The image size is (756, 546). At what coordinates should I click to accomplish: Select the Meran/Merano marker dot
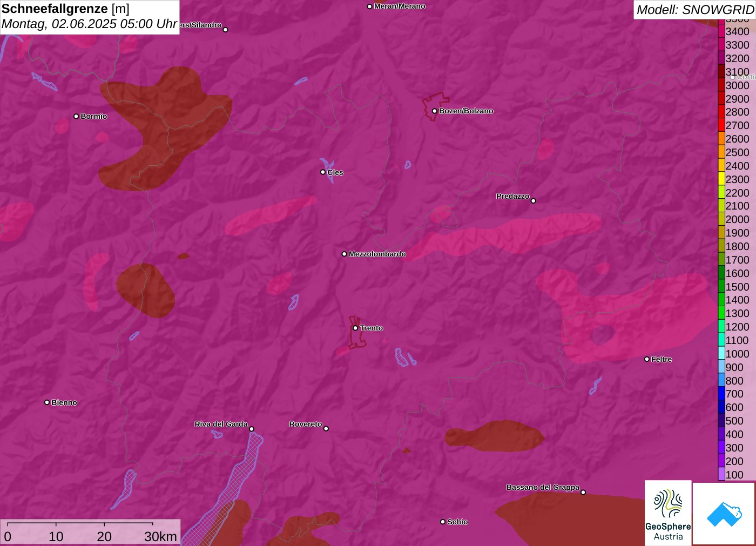click(x=369, y=6)
